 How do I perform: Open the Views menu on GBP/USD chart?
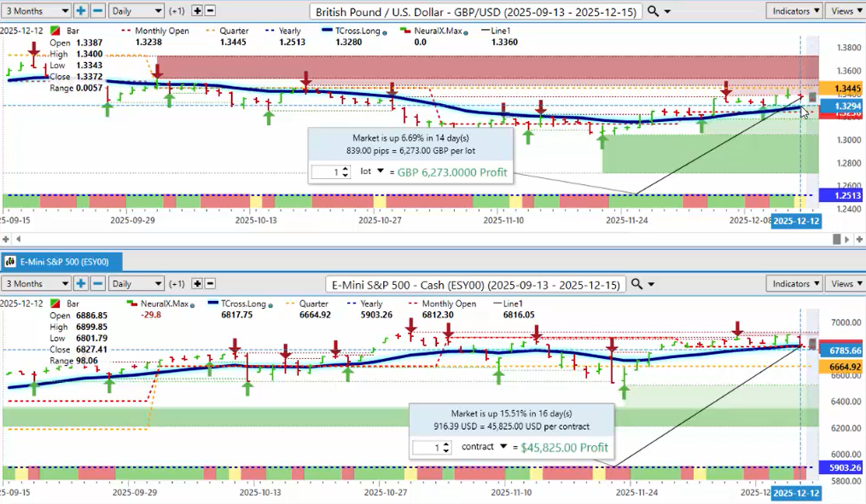[843, 11]
